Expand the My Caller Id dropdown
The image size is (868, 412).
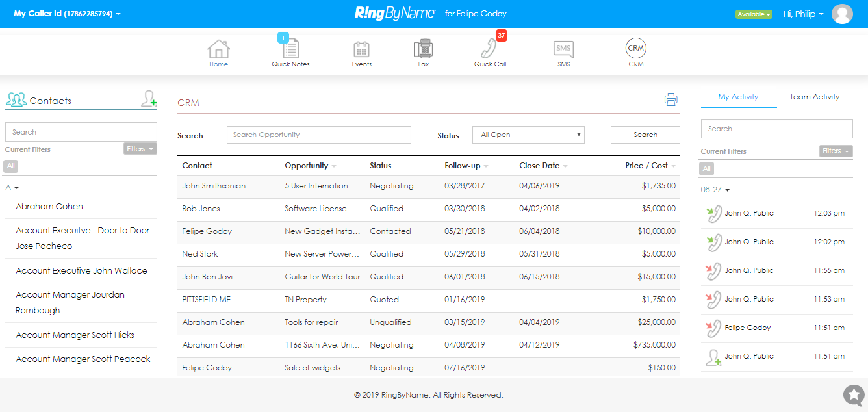(x=67, y=14)
